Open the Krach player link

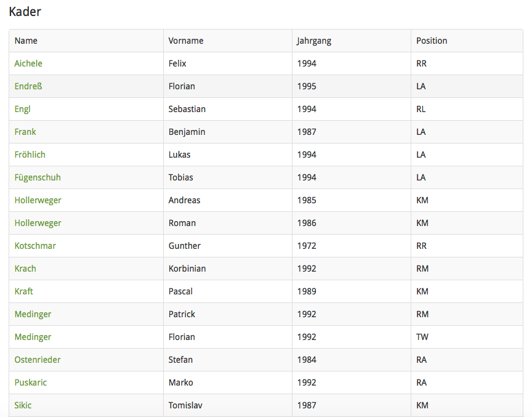point(25,269)
